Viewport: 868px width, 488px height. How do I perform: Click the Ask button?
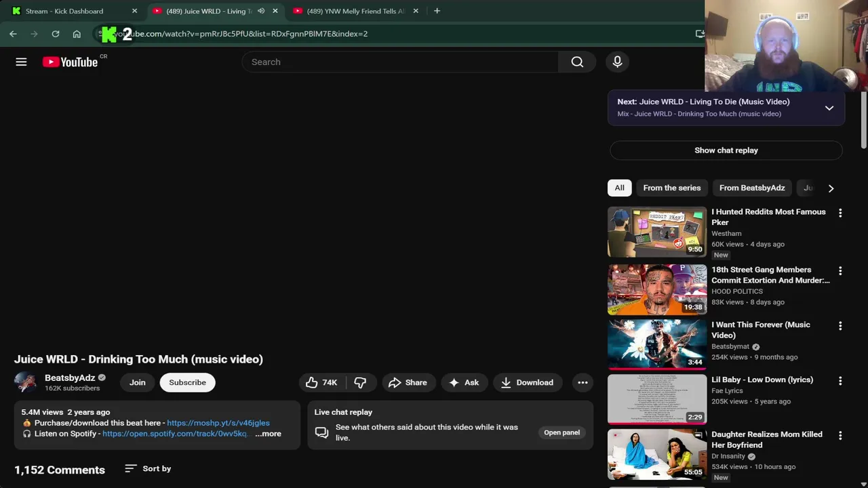click(x=464, y=382)
